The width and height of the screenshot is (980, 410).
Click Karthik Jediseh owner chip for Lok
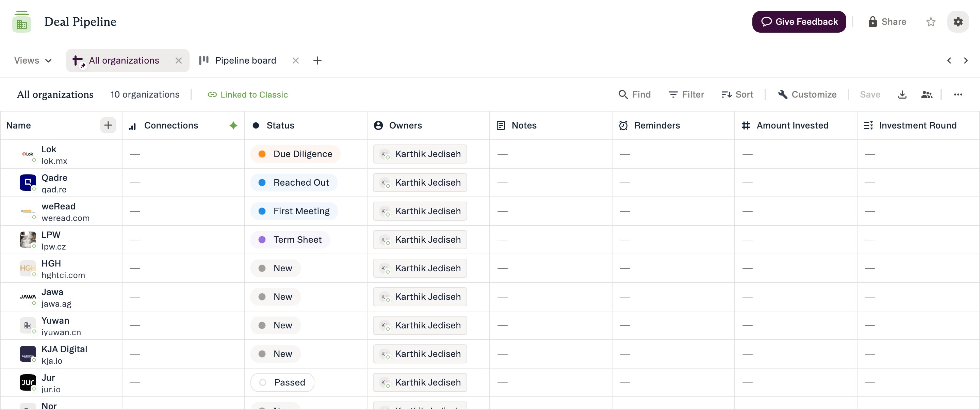tap(420, 154)
